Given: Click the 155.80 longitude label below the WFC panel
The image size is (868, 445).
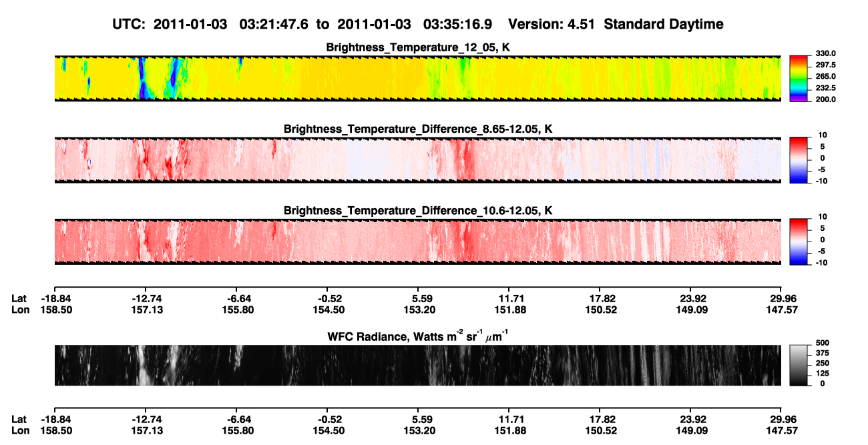Looking at the screenshot, I should (x=236, y=430).
